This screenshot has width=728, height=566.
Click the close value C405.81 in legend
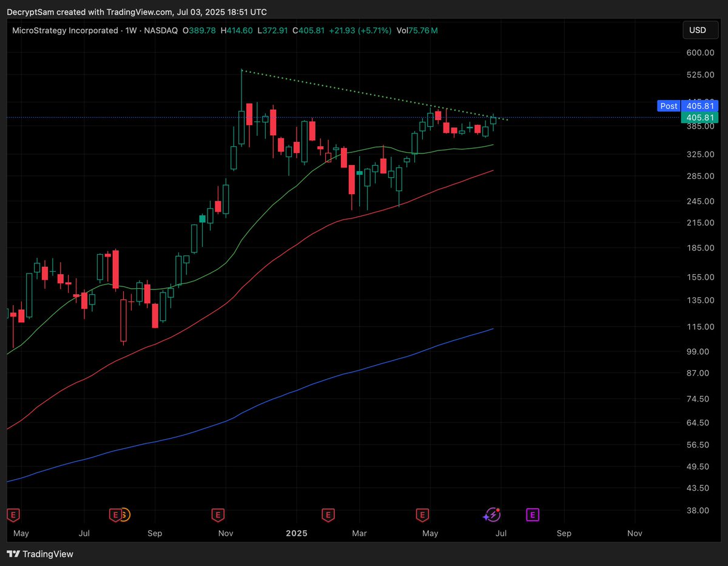point(309,30)
